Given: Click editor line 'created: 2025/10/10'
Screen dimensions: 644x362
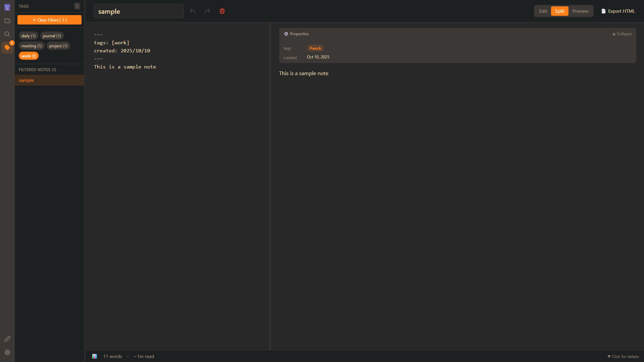Looking at the screenshot, I should (x=122, y=51).
